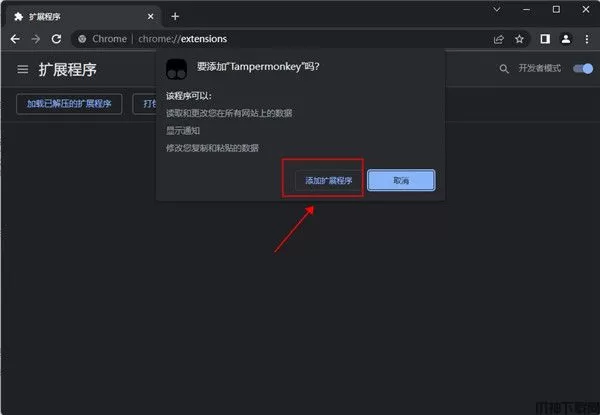The height and width of the screenshot is (415, 600).
Task: Click the 该程序可以: label
Action: click(x=189, y=96)
